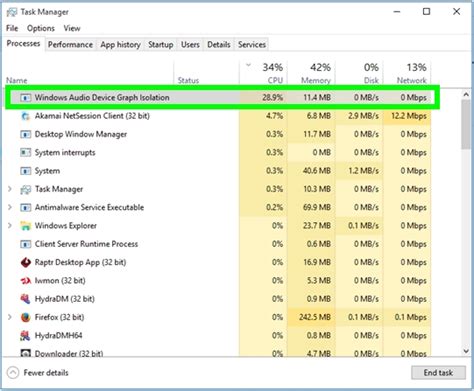Sort by the Status column header

click(x=207, y=73)
